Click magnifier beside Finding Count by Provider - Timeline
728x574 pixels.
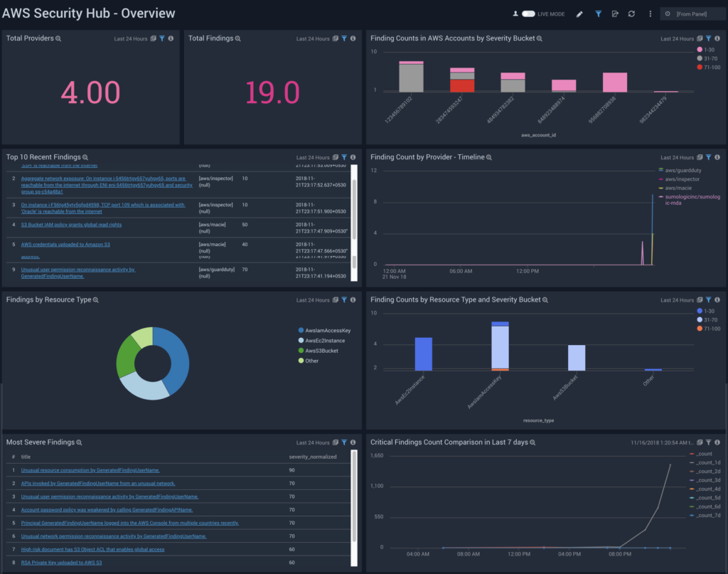[489, 157]
